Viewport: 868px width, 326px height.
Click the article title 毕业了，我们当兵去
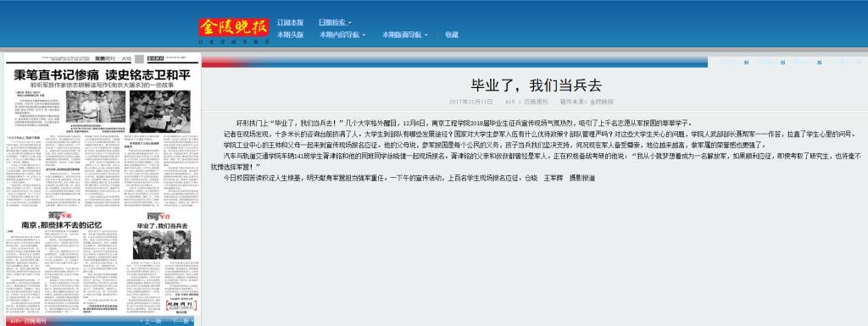[x=536, y=86]
